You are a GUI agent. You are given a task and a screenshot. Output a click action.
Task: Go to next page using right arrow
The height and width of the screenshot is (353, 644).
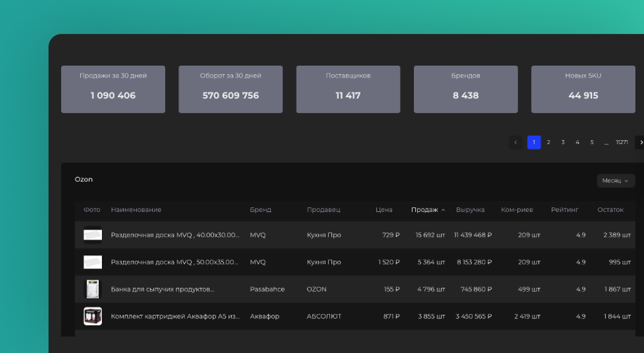click(640, 142)
